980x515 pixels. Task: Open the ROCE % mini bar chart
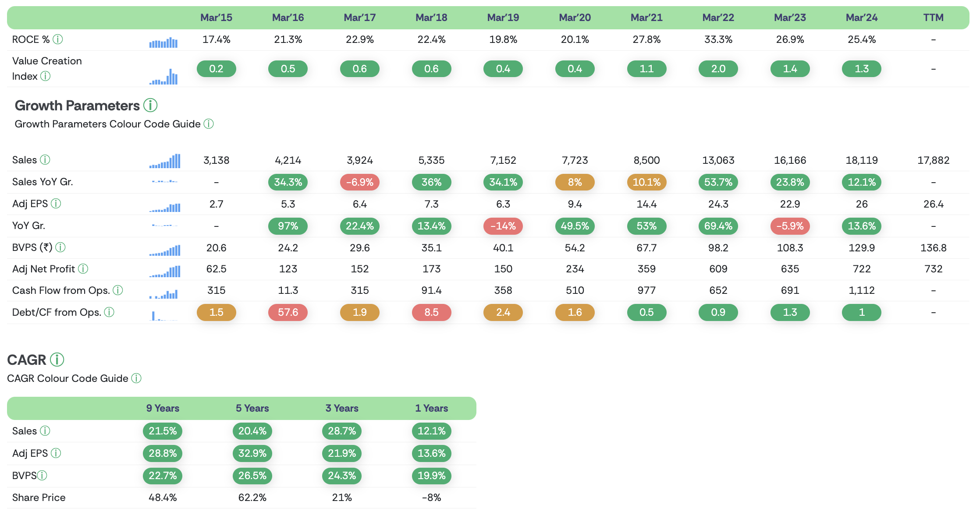click(x=163, y=42)
